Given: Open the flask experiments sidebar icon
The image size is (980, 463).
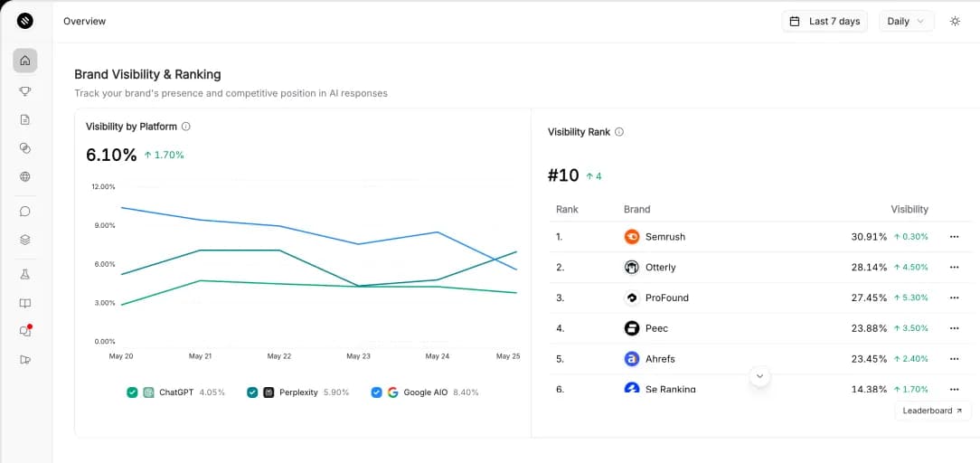Looking at the screenshot, I should coord(25,274).
